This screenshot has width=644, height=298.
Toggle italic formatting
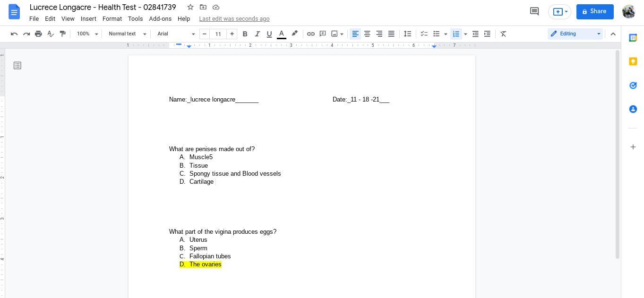(x=257, y=34)
